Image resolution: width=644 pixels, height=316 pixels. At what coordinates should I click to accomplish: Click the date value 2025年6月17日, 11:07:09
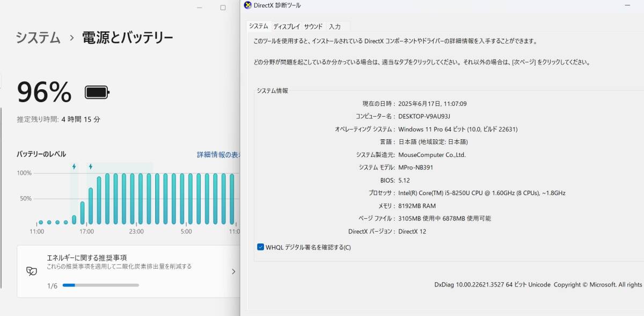433,104
